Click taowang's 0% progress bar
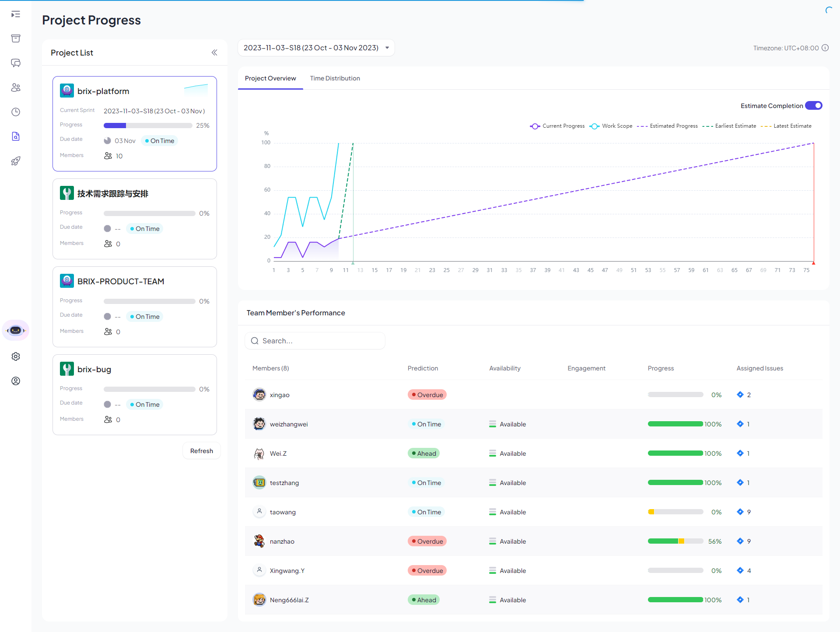 tap(675, 512)
